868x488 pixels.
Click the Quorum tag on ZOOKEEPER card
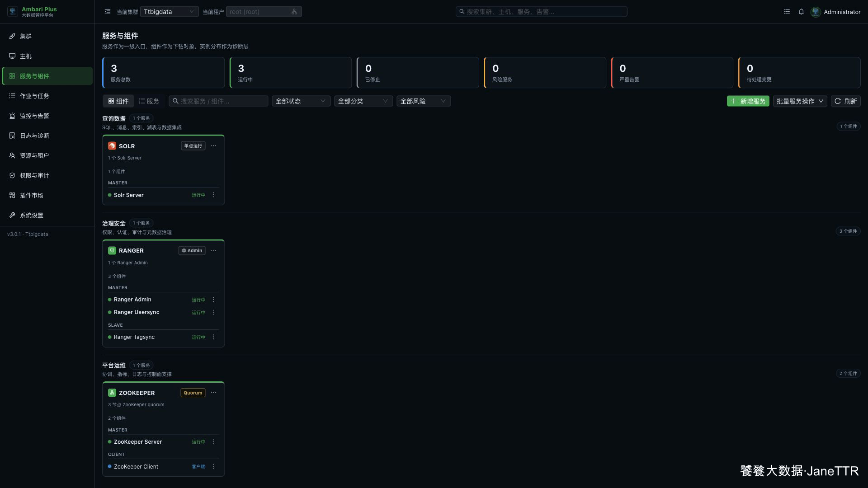[x=193, y=393]
